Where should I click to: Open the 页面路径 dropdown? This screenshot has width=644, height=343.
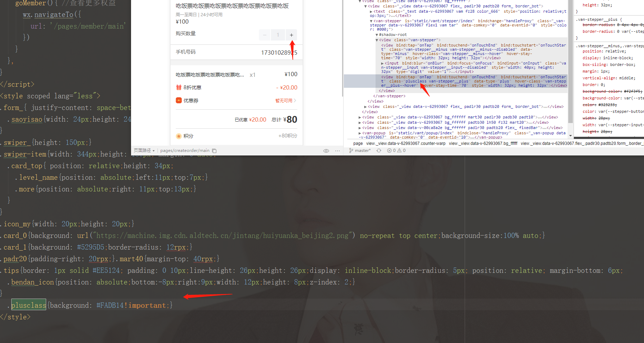(x=144, y=150)
